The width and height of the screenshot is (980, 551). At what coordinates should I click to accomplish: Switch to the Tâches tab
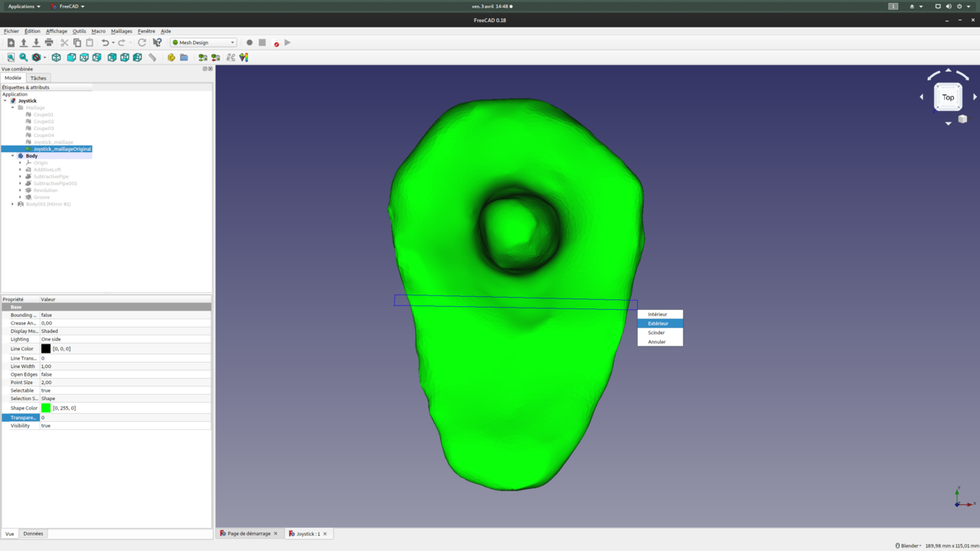point(38,78)
